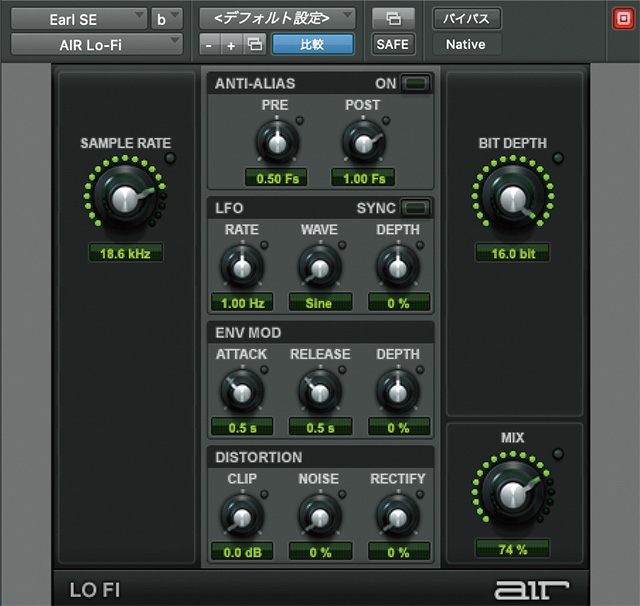This screenshot has height=606, width=640.
Task: Click automation LED beside PRE knob
Action: pos(300,121)
